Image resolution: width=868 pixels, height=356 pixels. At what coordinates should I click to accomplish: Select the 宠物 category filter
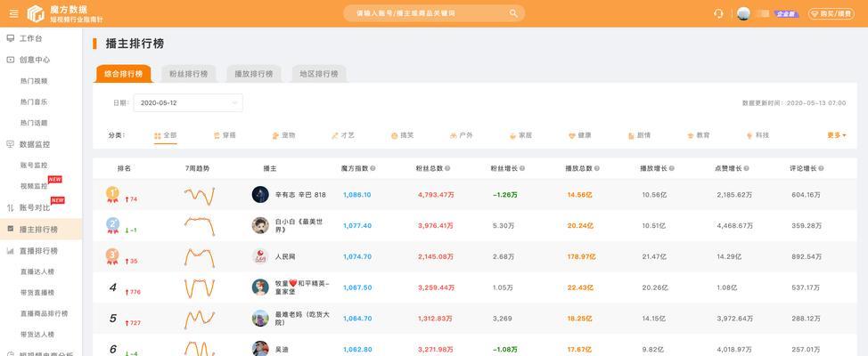[x=284, y=135]
